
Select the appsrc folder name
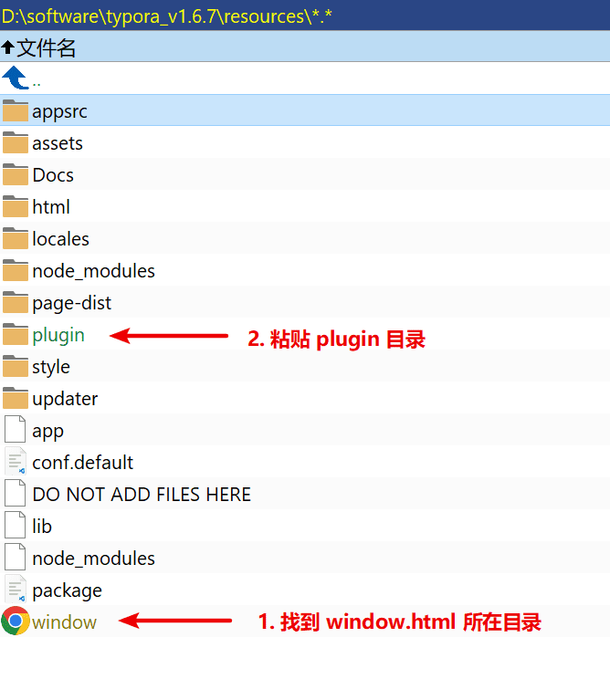(59, 111)
